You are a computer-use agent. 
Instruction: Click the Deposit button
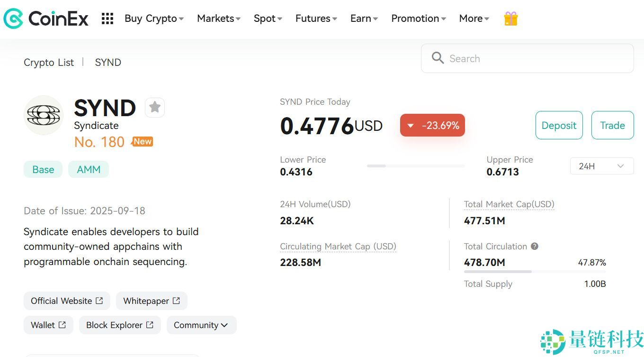click(559, 125)
